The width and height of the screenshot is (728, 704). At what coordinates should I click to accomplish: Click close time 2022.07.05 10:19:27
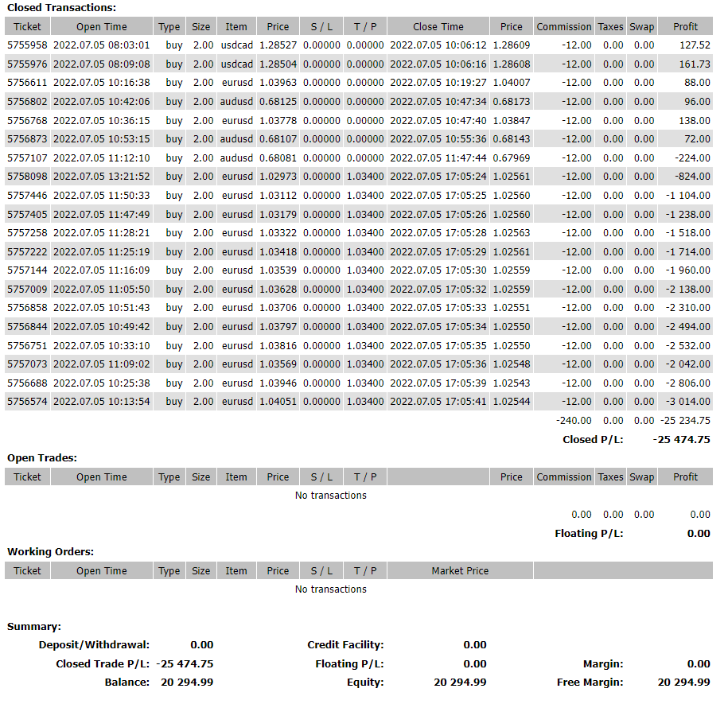[x=438, y=83]
